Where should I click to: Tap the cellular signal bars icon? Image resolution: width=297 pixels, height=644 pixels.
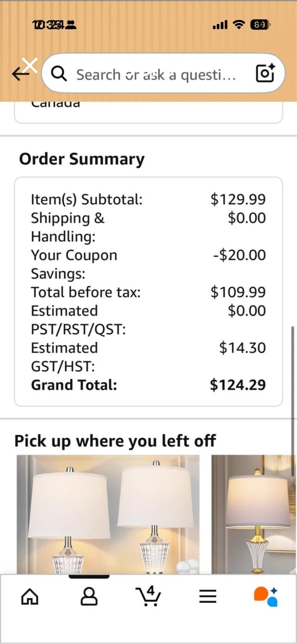[x=220, y=25]
